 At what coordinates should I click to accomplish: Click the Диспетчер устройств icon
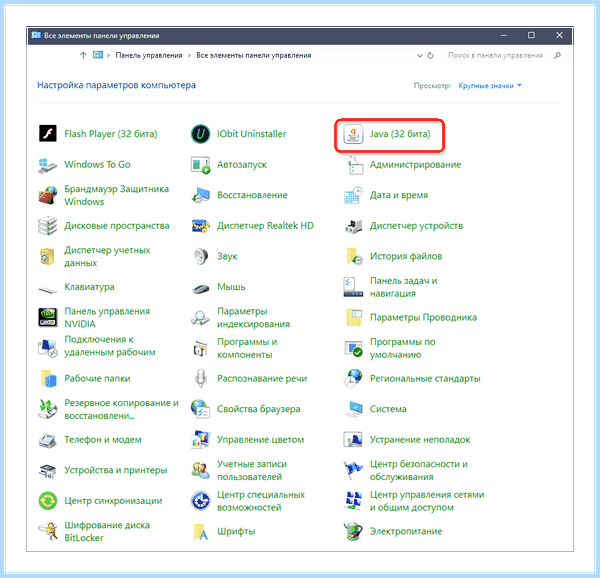[353, 226]
